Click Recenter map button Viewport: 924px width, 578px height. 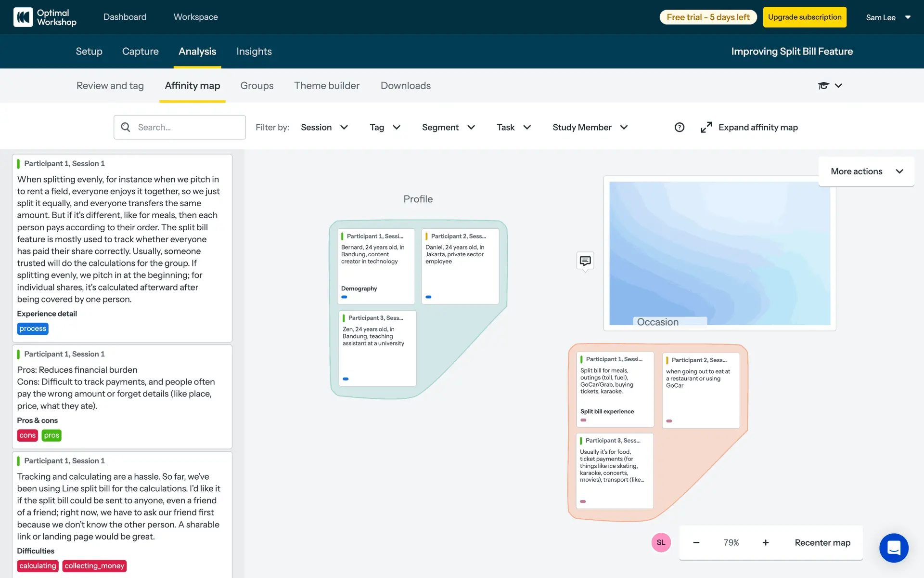click(822, 542)
